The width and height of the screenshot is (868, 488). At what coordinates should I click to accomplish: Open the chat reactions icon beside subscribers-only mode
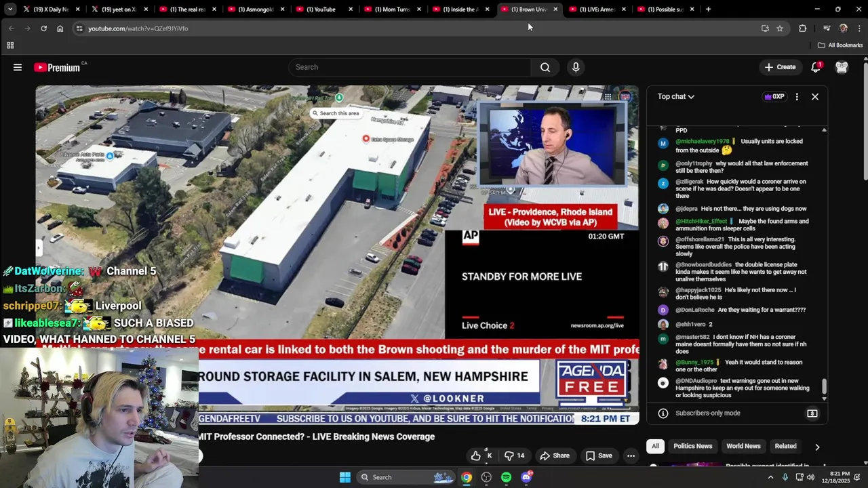[x=812, y=413]
